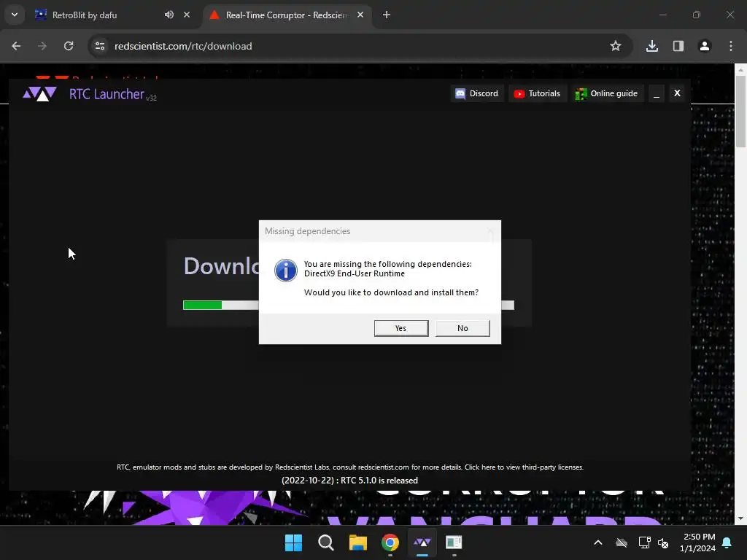The image size is (747, 560).
Task: Click the OneDrive cloud tray icon
Action: 622,542
